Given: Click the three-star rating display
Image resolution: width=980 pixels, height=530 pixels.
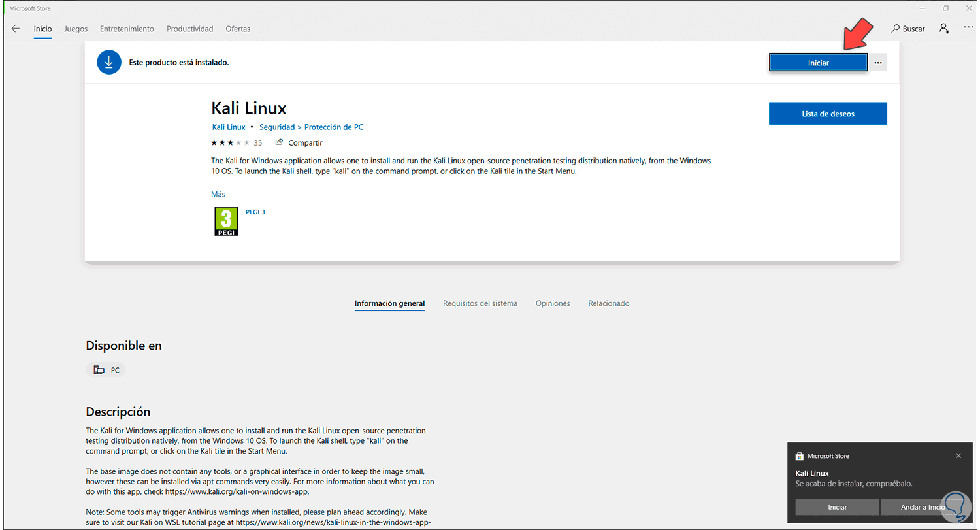Looking at the screenshot, I should pos(230,142).
